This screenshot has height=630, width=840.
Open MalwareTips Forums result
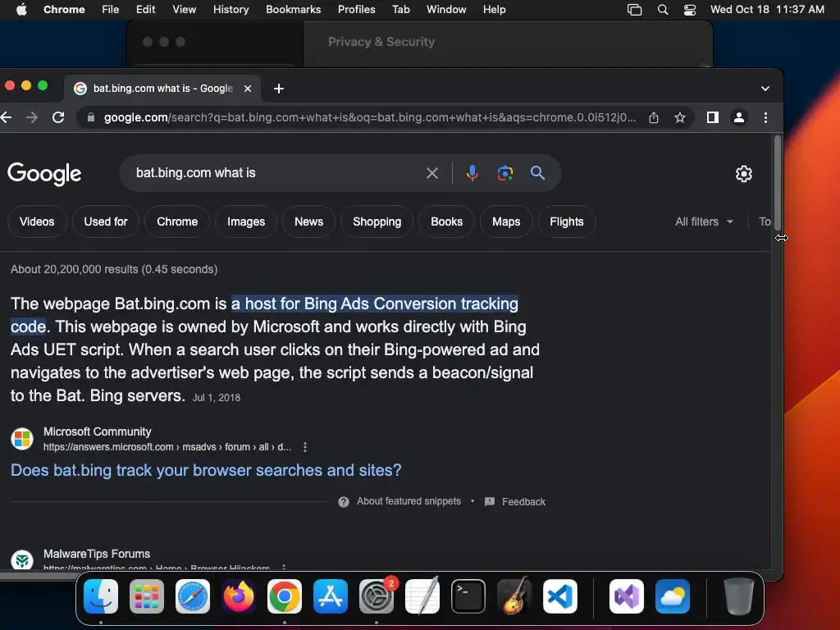click(x=97, y=554)
